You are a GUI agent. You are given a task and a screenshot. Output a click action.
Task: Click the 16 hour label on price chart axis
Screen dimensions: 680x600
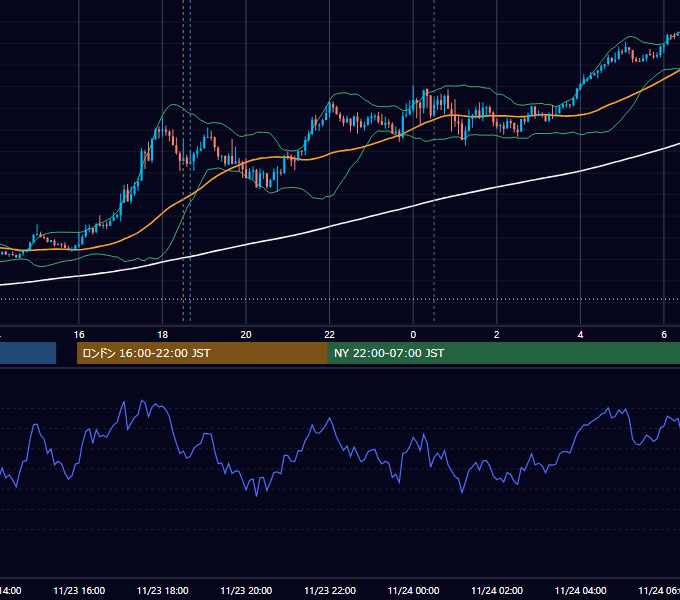point(79,335)
